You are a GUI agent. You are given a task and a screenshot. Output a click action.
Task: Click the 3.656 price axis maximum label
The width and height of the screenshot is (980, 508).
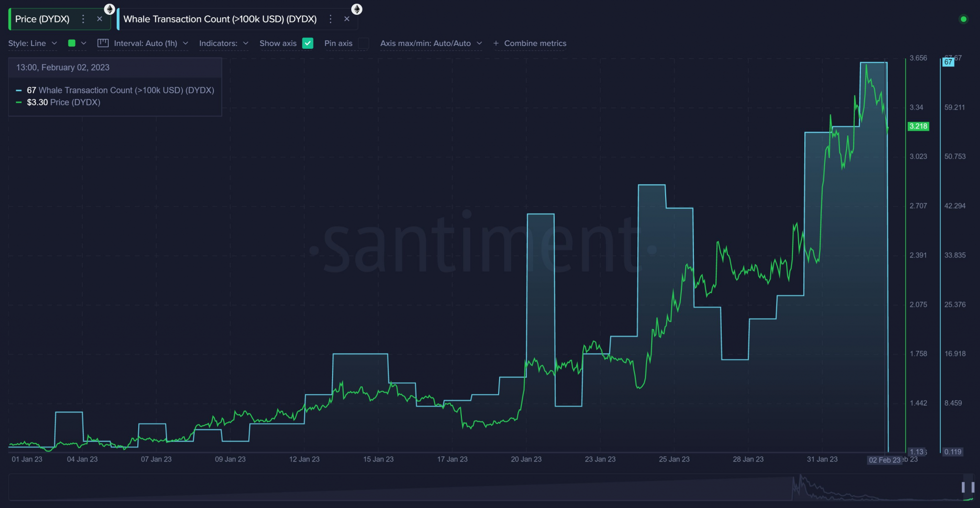tap(918, 58)
